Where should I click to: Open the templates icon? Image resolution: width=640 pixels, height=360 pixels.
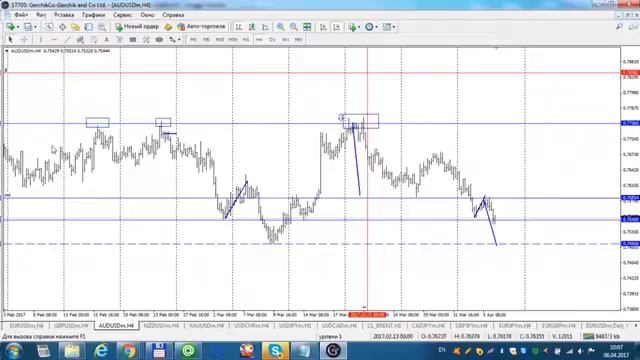pos(386,27)
